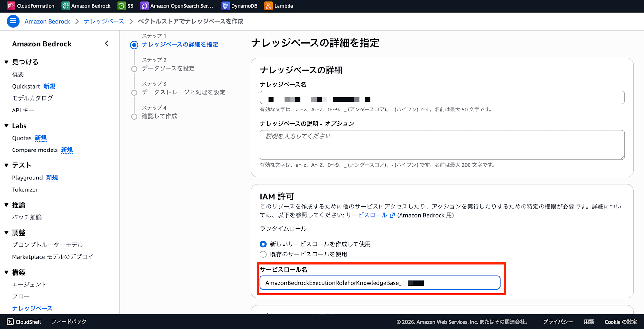Select the step 1 indicator circle
This screenshot has height=329, width=644.
pyautogui.click(x=134, y=45)
